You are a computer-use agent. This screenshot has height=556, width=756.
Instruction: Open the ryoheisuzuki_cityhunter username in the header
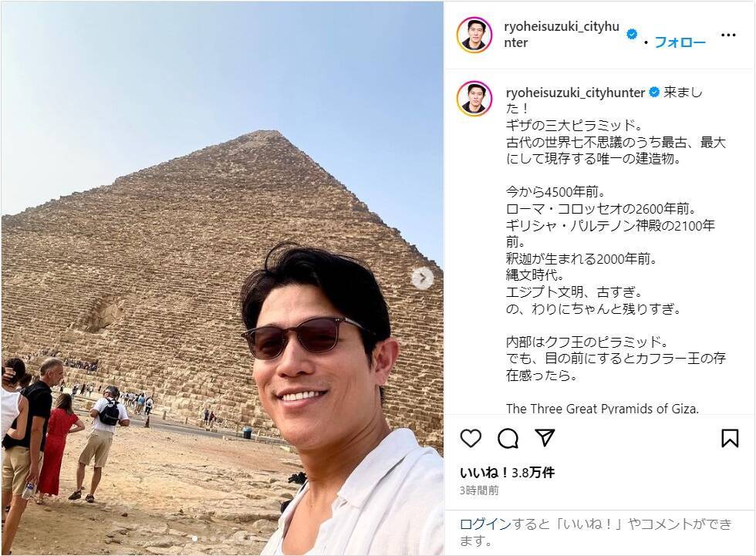tap(562, 34)
